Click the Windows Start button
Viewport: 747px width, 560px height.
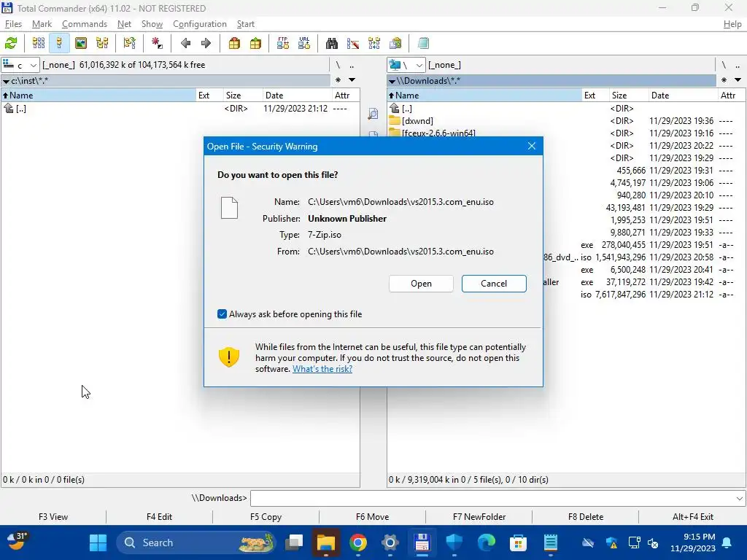pyautogui.click(x=98, y=542)
